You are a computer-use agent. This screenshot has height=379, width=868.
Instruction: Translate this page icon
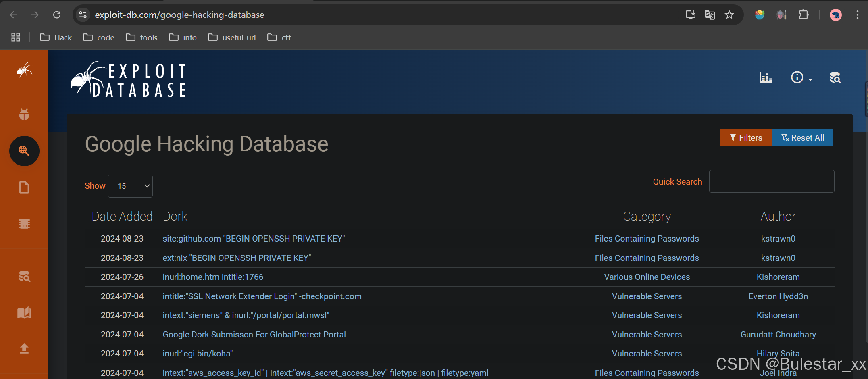pos(710,15)
